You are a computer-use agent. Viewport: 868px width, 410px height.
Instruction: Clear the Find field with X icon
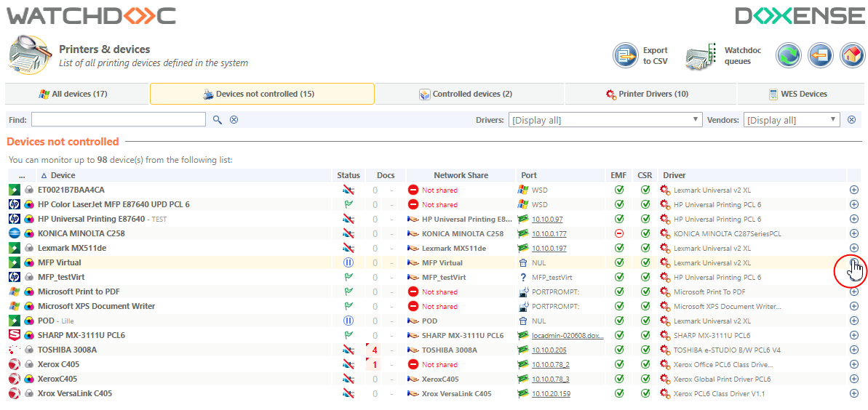coord(234,119)
